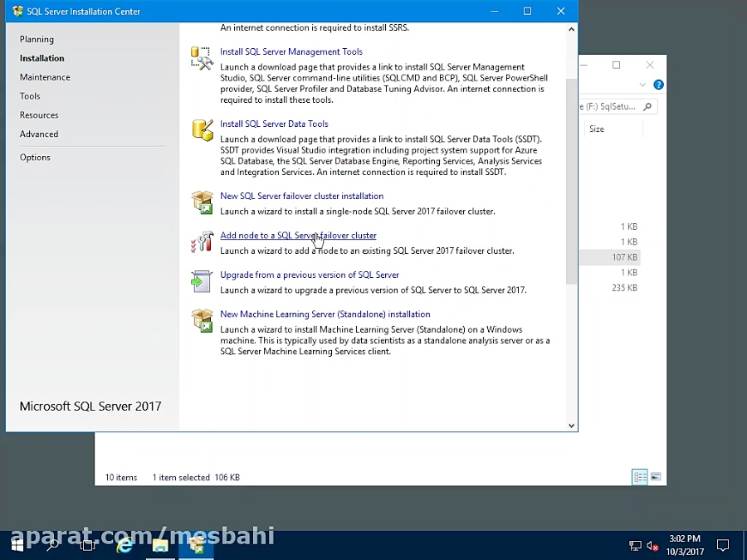747x560 pixels.
Task: Select Planning in the Installation Center sidebar
Action: click(37, 39)
